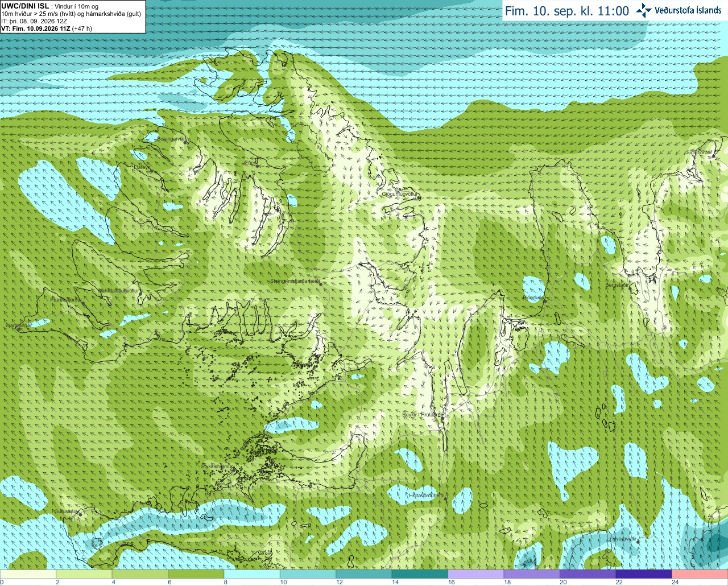Click the UWC/DINI ISL forecast info box

pyautogui.click(x=73, y=16)
